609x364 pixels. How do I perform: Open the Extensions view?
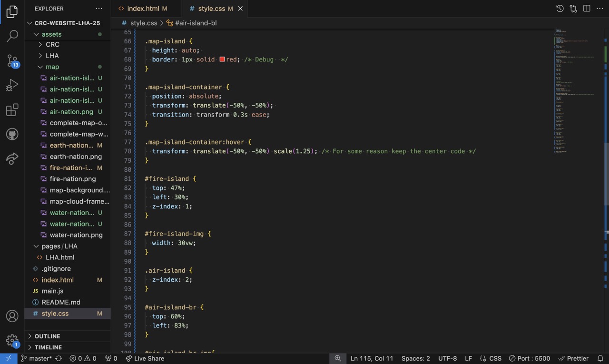pyautogui.click(x=12, y=110)
